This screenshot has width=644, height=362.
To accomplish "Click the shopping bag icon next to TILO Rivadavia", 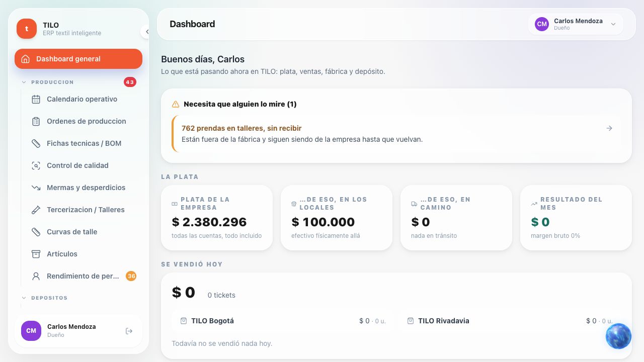I will pos(411,321).
